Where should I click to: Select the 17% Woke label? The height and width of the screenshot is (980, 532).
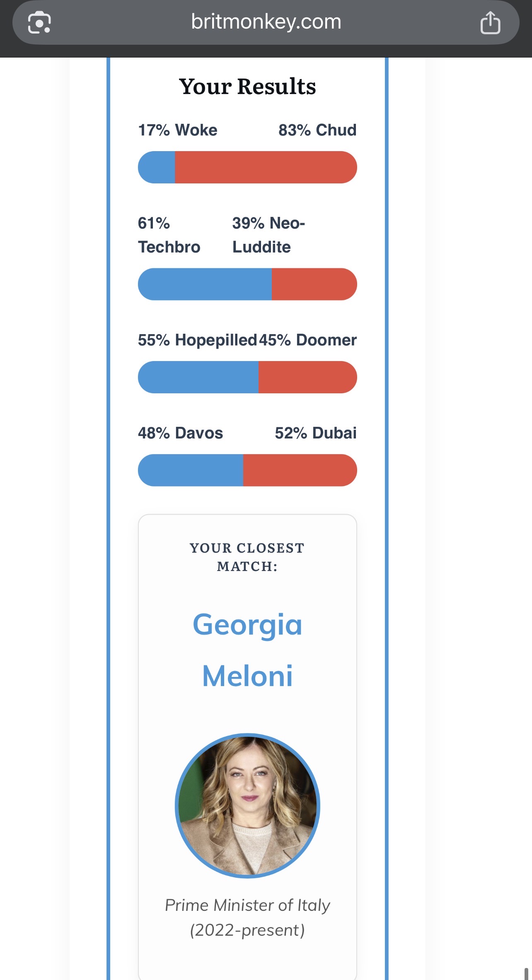[x=178, y=130]
